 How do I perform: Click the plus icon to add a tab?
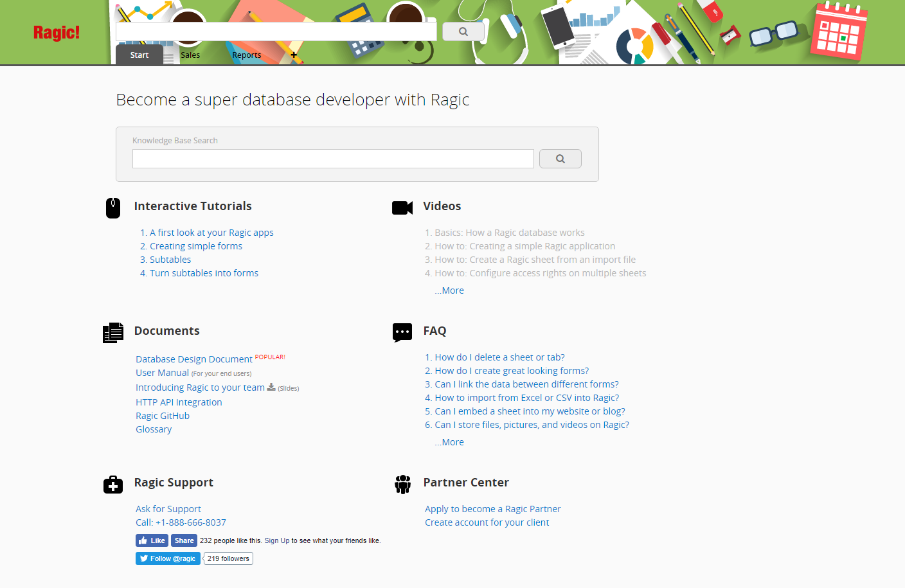tap(294, 55)
